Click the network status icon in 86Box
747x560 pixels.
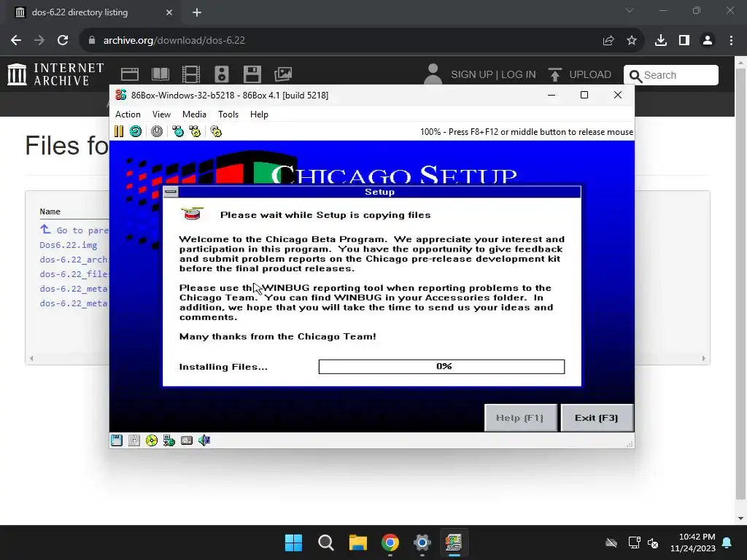(169, 440)
